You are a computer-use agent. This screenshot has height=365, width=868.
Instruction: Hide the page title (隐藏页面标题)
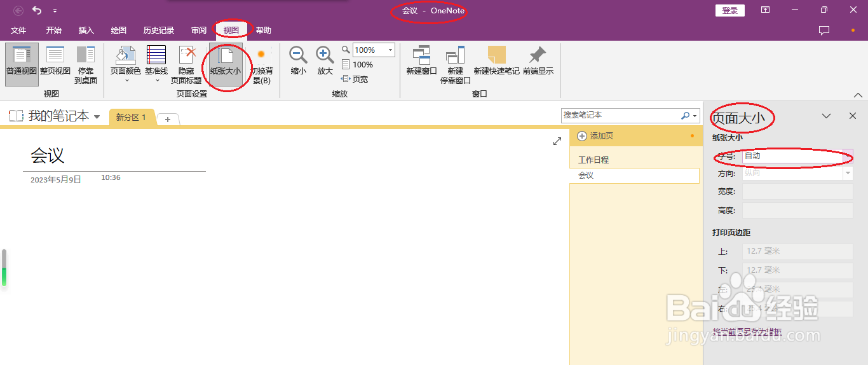pyautogui.click(x=186, y=64)
